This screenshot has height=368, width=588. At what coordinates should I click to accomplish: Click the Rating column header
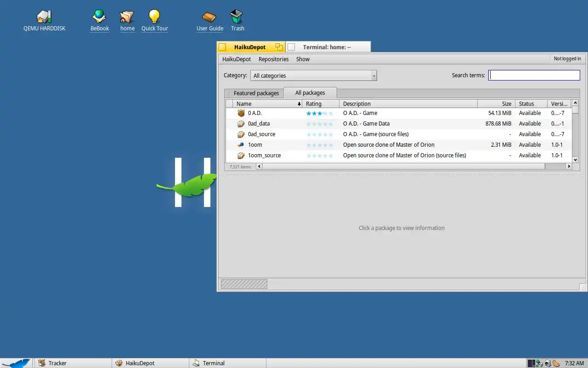click(x=321, y=104)
